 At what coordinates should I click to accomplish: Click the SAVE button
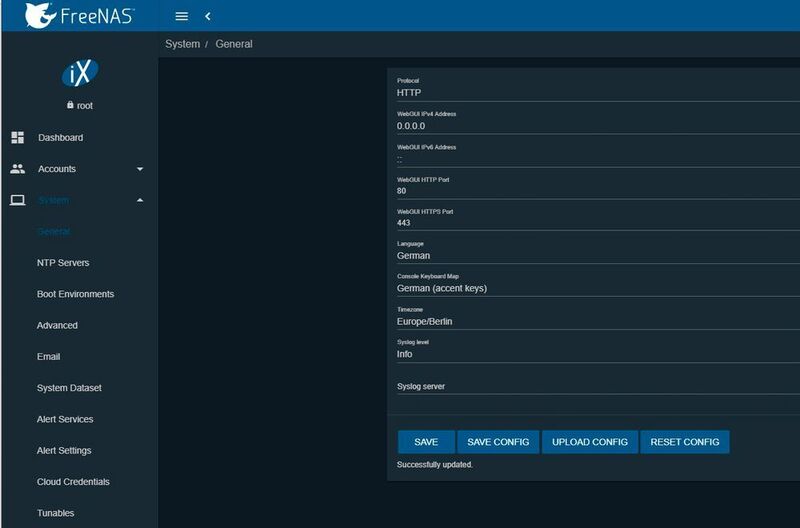tap(426, 442)
